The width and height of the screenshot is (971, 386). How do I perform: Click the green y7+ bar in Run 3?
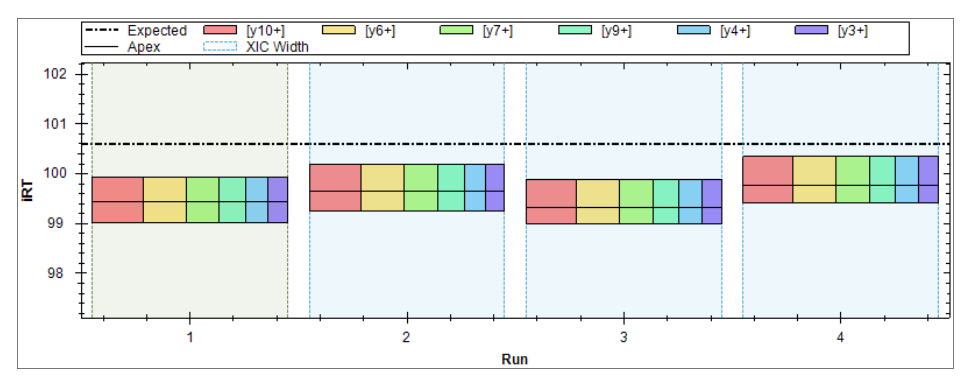click(x=636, y=201)
